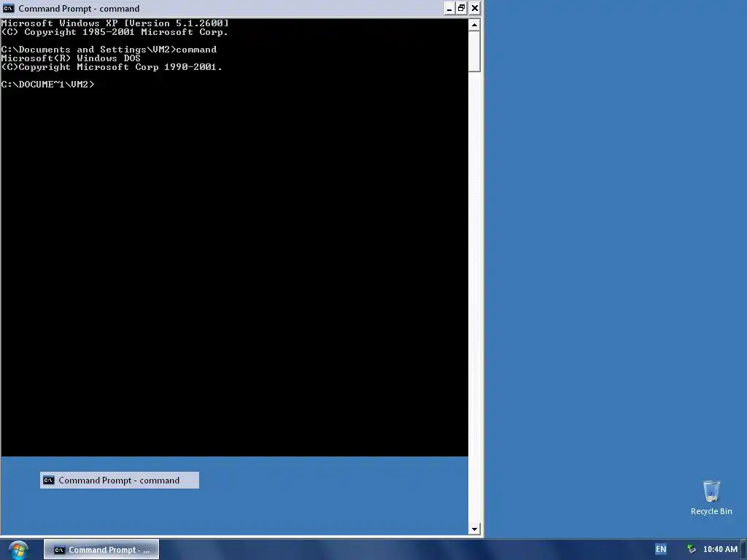Click the vertical scrollbar thumb in Command Prompt
Image resolution: width=747 pixels, height=560 pixels.
pyautogui.click(x=474, y=52)
